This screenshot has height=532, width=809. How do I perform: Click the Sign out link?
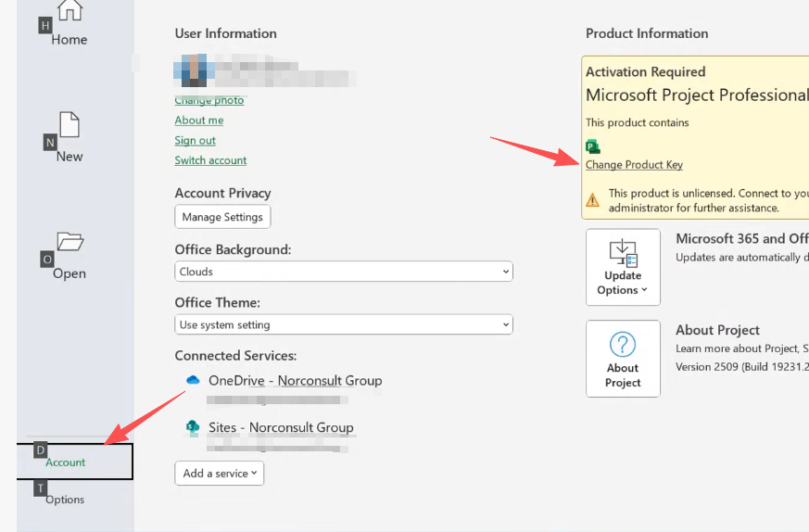pyautogui.click(x=196, y=141)
